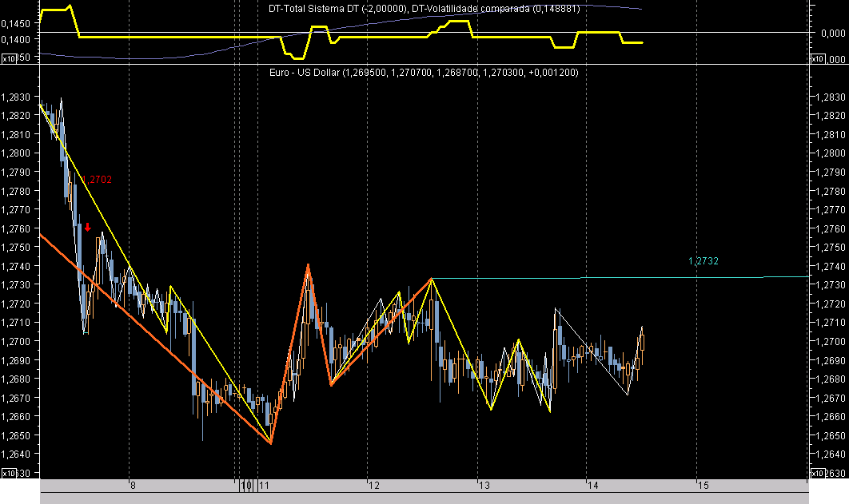The image size is (849, 504).
Task: Click the Euro - US Dollar chart title
Action: 424,72
